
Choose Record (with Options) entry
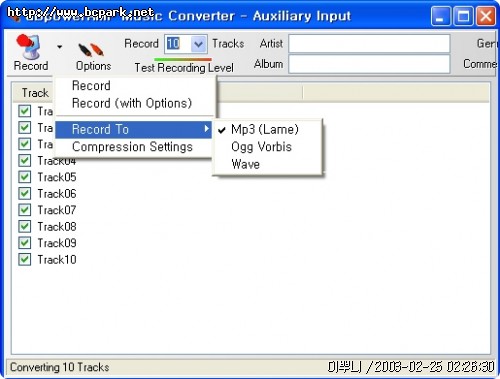point(132,103)
